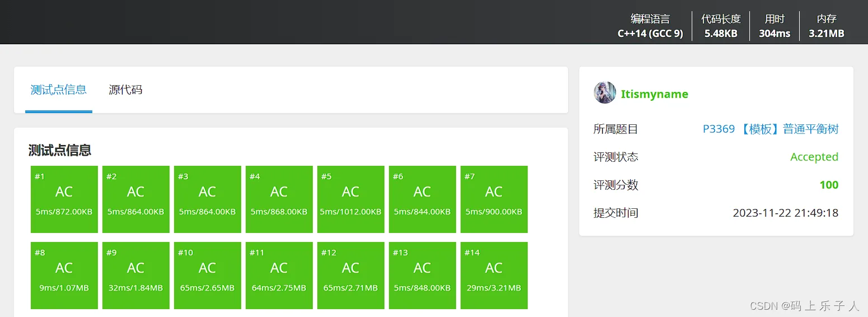Click test case #11 showing 64ms
Image resolution: width=868 pixels, height=317 pixels.
279,276
